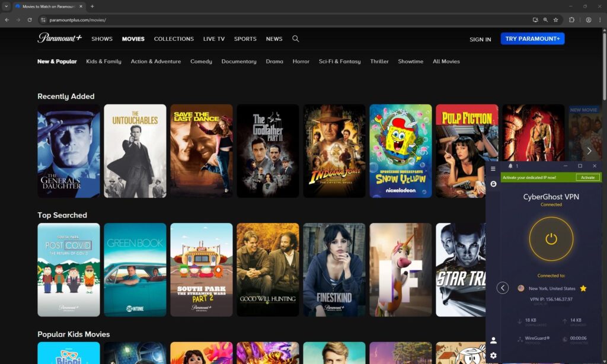Open the News section
Image resolution: width=607 pixels, height=364 pixels.
[x=274, y=39]
